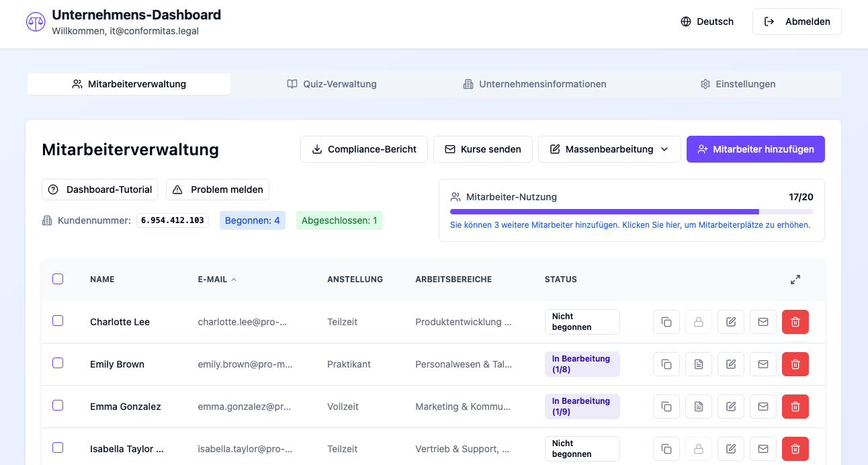Switch to the Quiz-Verwaltung tab
The height and width of the screenshot is (465, 868).
pos(332,84)
